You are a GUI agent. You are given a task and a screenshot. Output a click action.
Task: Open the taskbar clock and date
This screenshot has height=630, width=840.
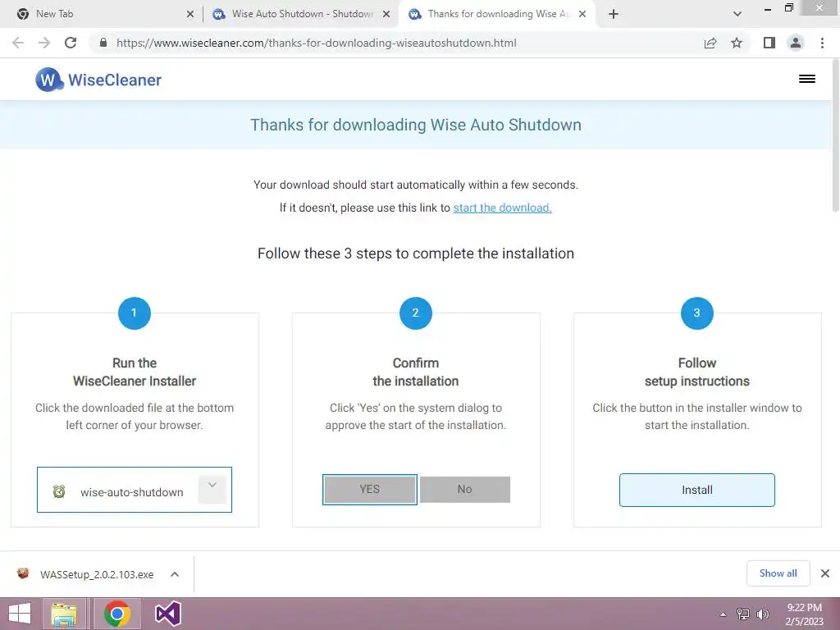pyautogui.click(x=804, y=614)
